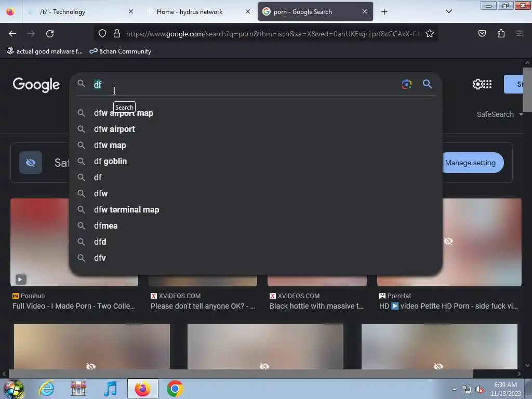Unblur the first thumbnail in the second row

click(91, 366)
